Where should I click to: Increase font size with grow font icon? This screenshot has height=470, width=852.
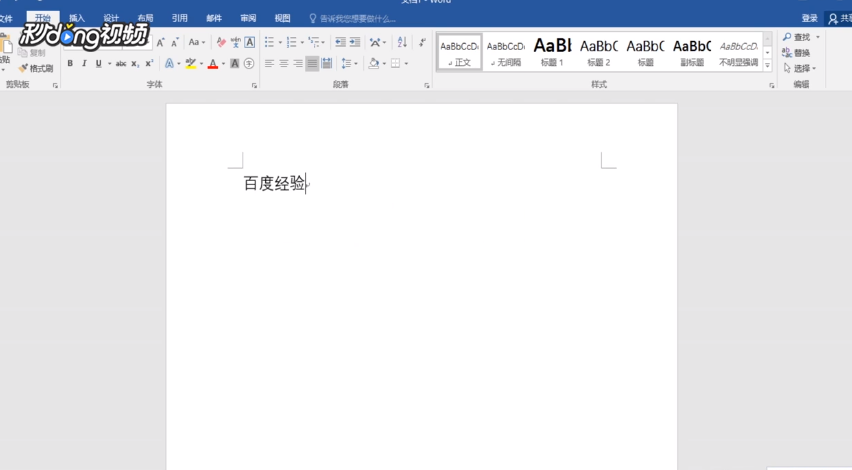[x=160, y=42]
